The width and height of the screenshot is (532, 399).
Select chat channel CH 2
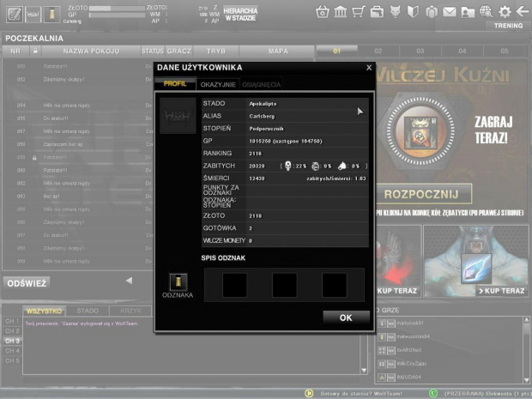click(x=12, y=331)
